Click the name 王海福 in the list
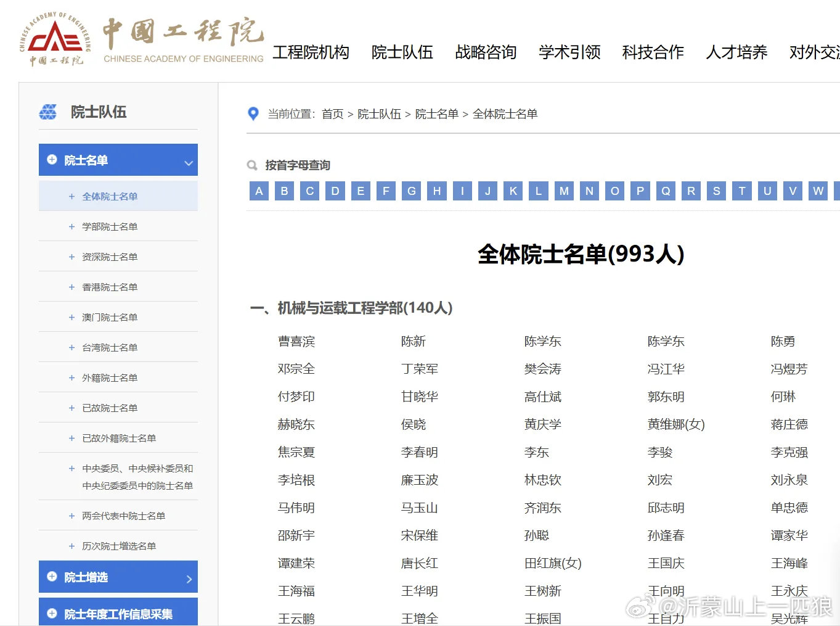The height and width of the screenshot is (626, 840). [296, 591]
